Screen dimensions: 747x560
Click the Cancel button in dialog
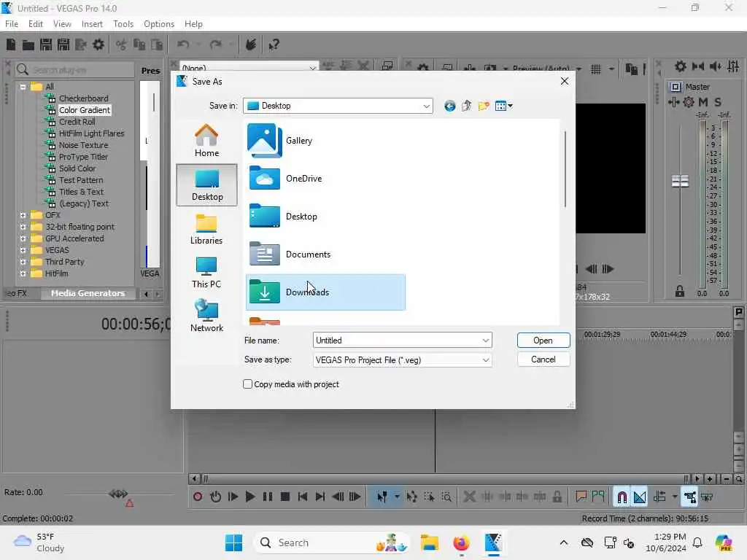point(543,359)
